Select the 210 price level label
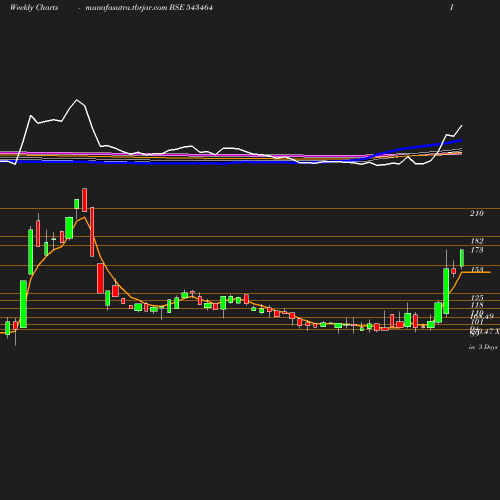500x500 pixels. tap(477, 213)
